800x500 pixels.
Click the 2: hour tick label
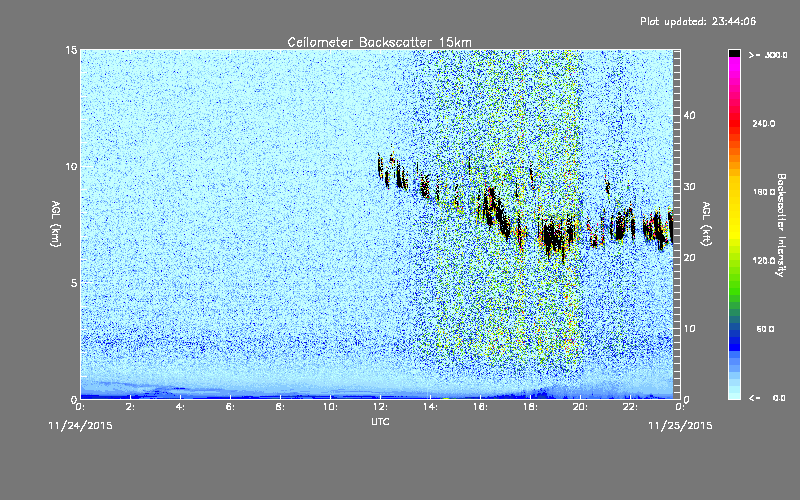coord(131,407)
